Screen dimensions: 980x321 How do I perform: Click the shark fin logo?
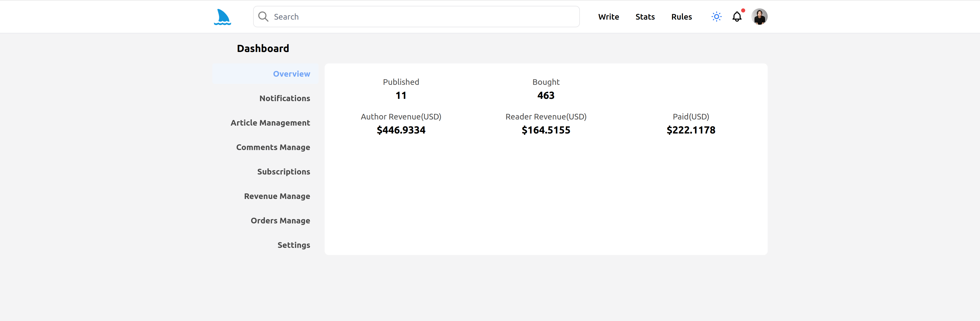[223, 17]
